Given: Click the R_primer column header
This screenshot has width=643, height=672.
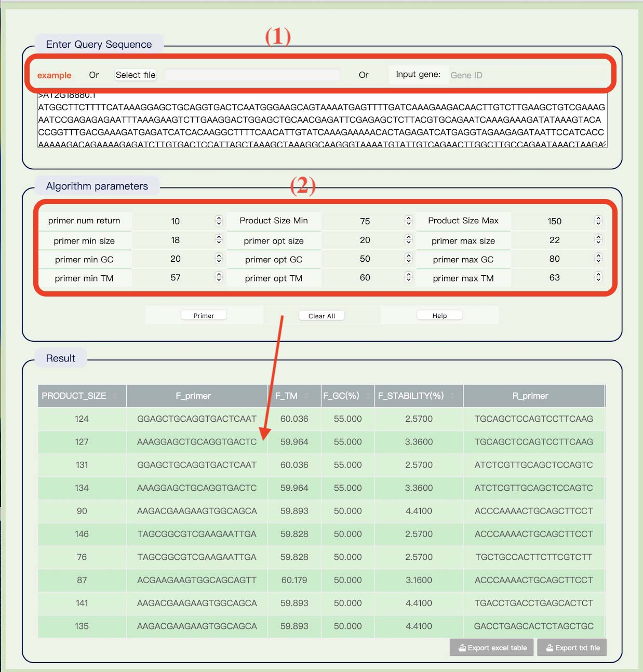Looking at the screenshot, I should [534, 396].
